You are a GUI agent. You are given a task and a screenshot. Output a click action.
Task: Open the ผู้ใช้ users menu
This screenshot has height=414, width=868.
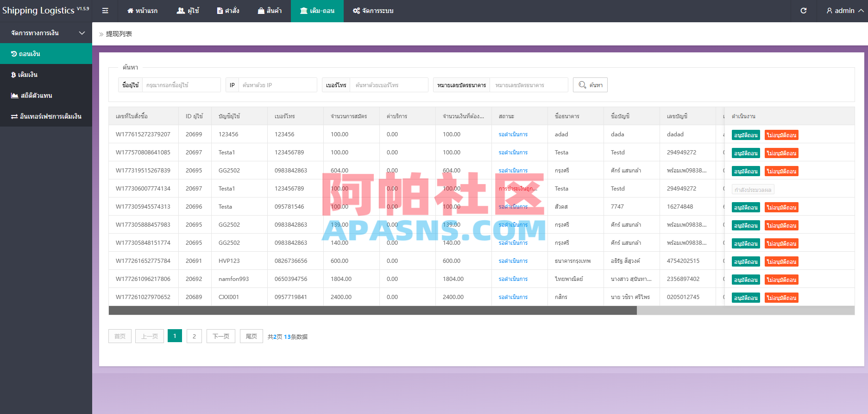[188, 11]
